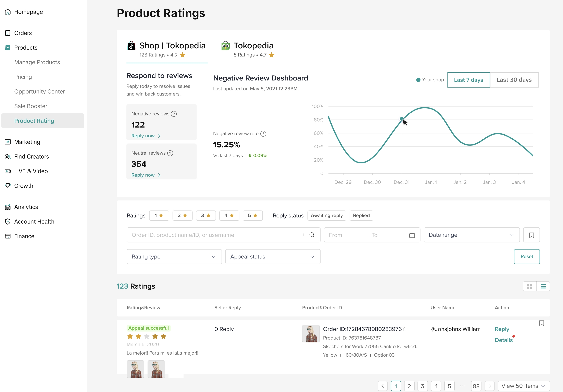The height and width of the screenshot is (392, 563).
Task: Open the Rating type dropdown
Action: coord(174,257)
